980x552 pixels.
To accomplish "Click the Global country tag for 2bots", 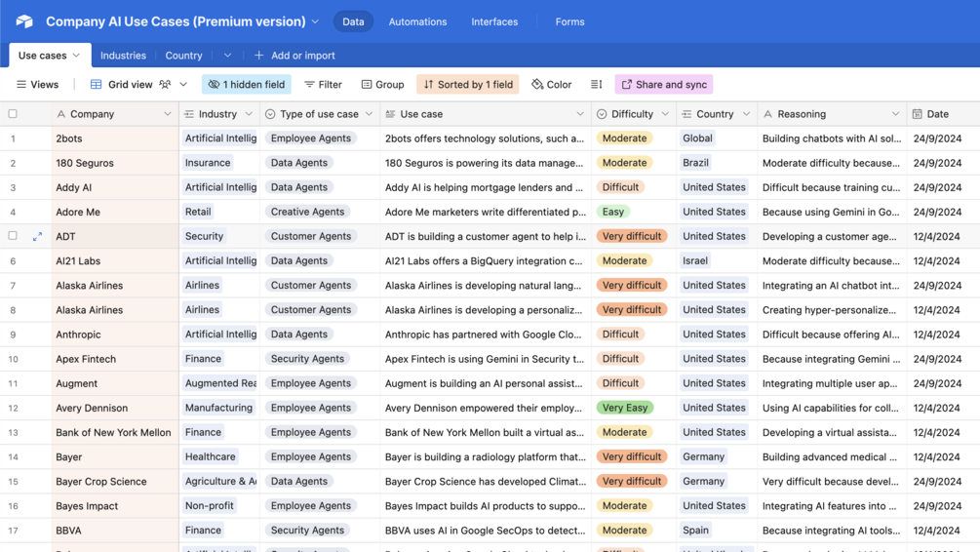I will tap(697, 138).
